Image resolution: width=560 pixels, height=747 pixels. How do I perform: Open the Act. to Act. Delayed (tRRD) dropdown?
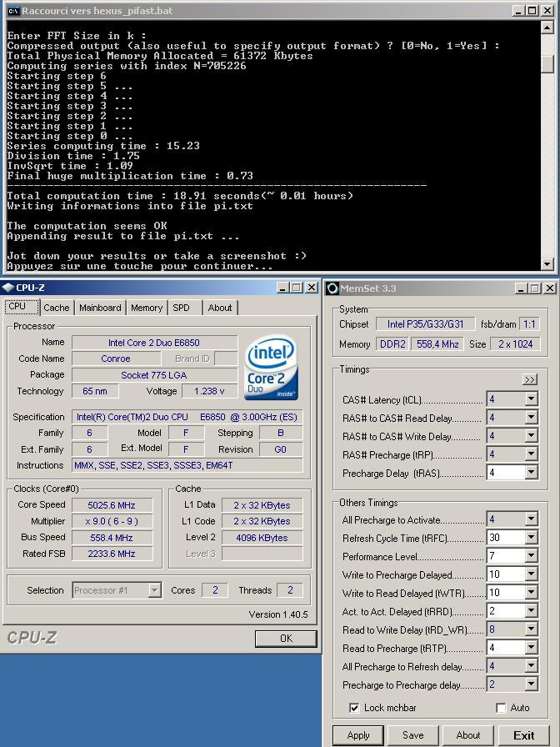click(x=531, y=611)
